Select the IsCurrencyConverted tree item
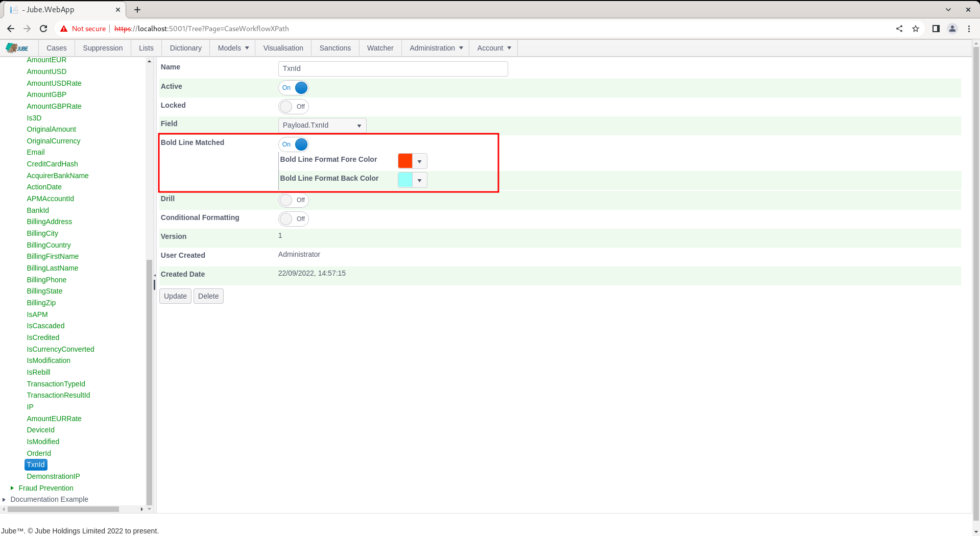This screenshot has height=536, width=980. click(60, 349)
